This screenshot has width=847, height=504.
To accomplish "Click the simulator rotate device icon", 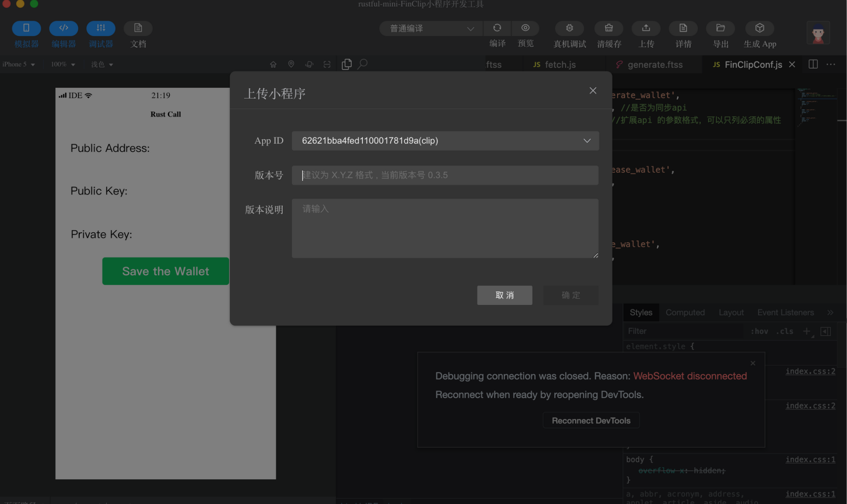I will pyautogui.click(x=309, y=65).
